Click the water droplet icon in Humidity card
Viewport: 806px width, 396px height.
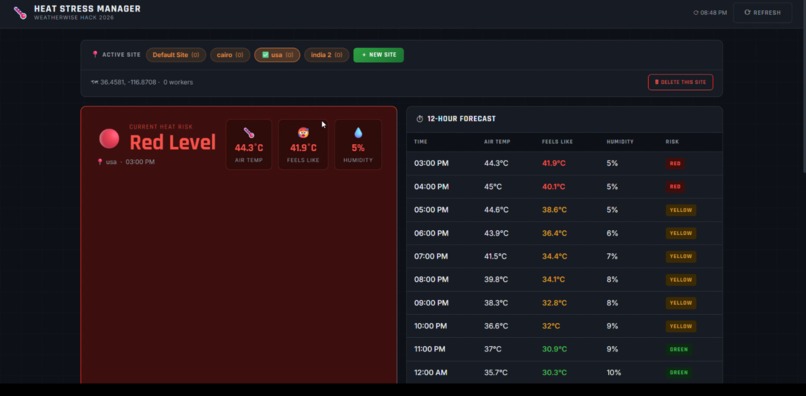(x=358, y=133)
